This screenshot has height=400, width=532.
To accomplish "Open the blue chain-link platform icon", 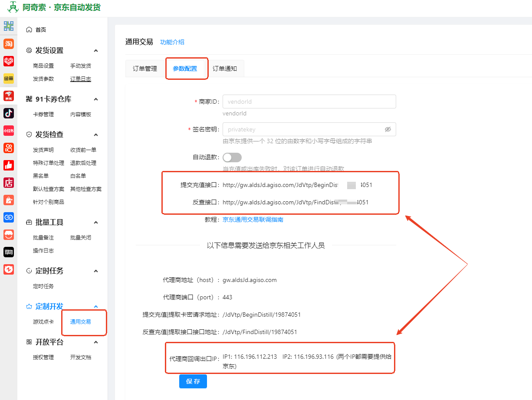I will tap(9, 217).
